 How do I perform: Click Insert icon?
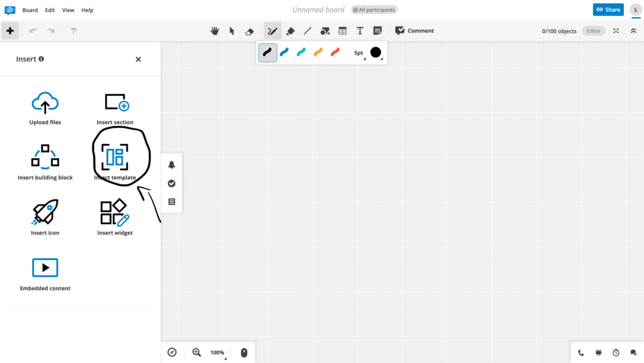(45, 217)
